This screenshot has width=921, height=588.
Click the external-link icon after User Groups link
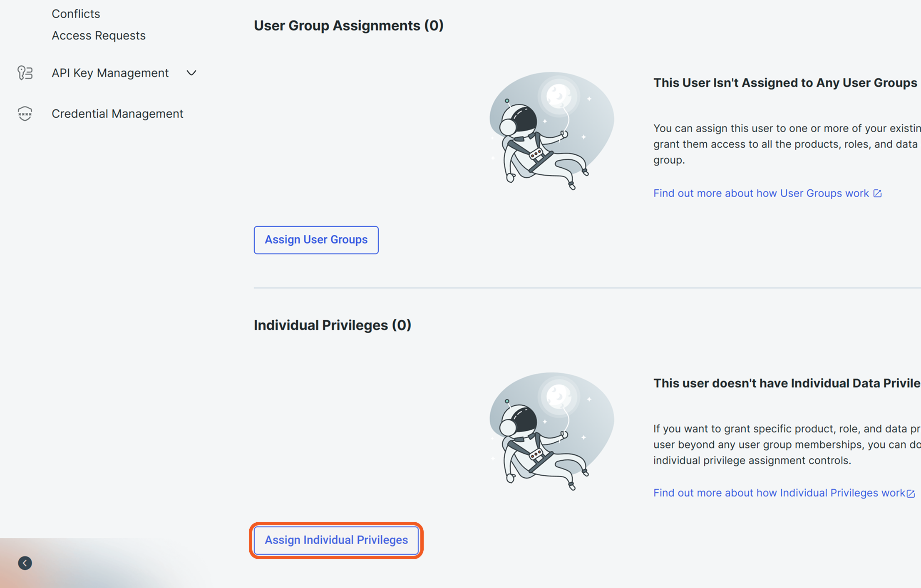(878, 193)
